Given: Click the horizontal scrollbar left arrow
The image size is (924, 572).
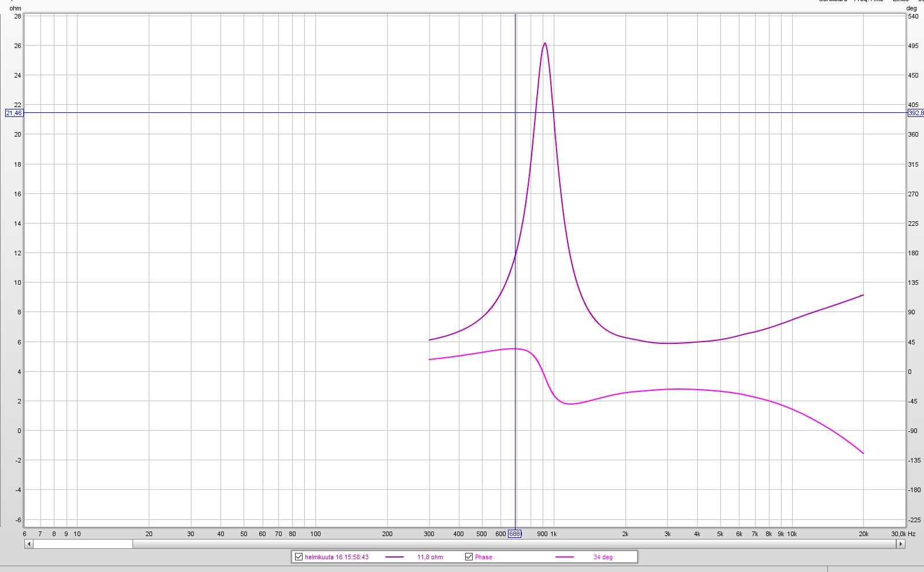Looking at the screenshot, I should 29,544.
